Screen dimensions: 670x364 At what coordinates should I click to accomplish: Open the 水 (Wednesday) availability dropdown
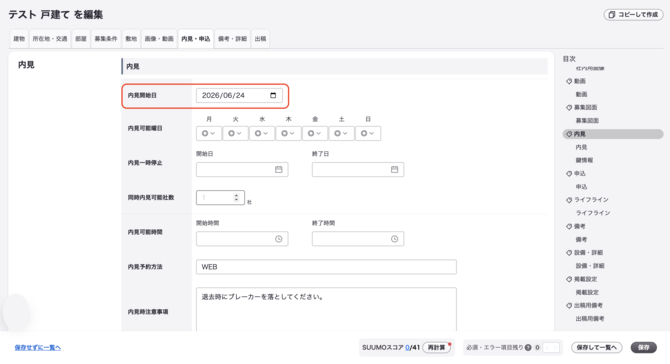(262, 133)
